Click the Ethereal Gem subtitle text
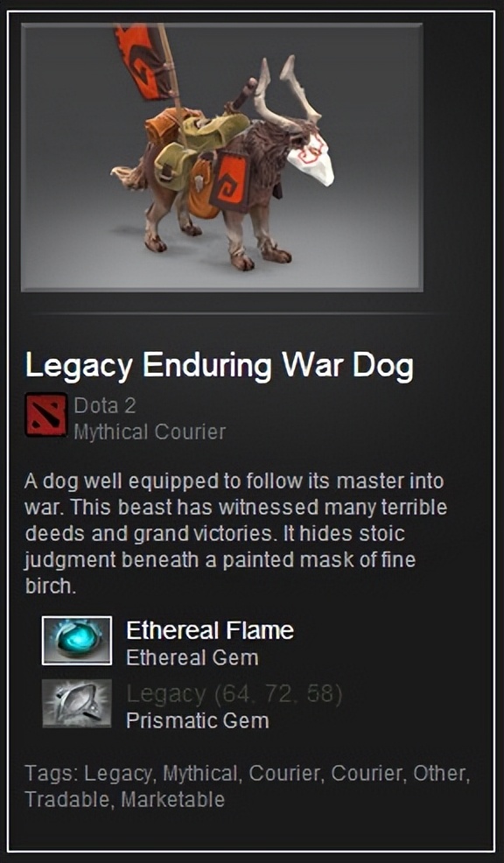 tap(192, 657)
